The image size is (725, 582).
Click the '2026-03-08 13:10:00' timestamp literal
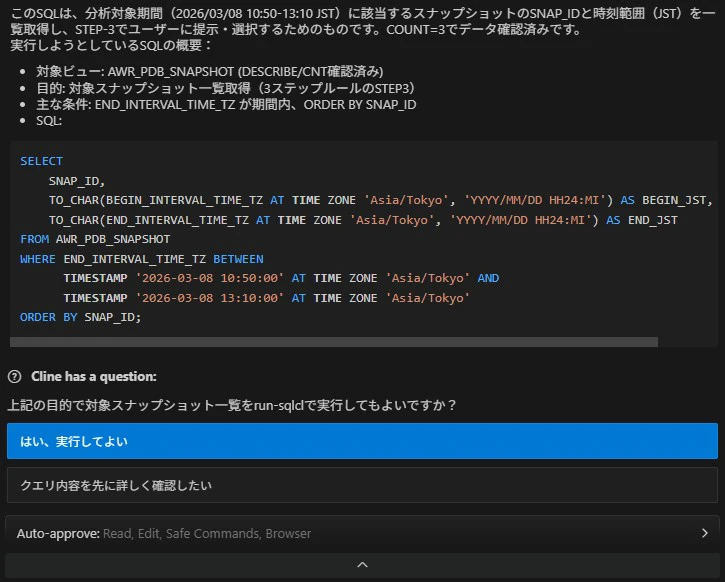pyautogui.click(x=209, y=298)
